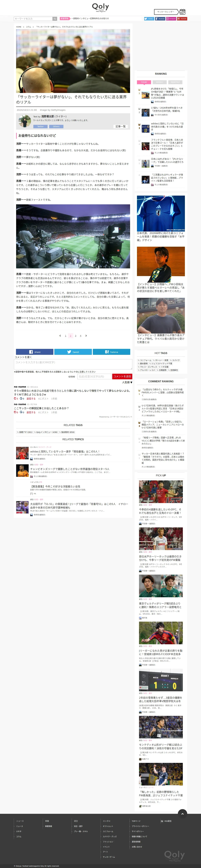Click the keyword search input field

(33, 19)
